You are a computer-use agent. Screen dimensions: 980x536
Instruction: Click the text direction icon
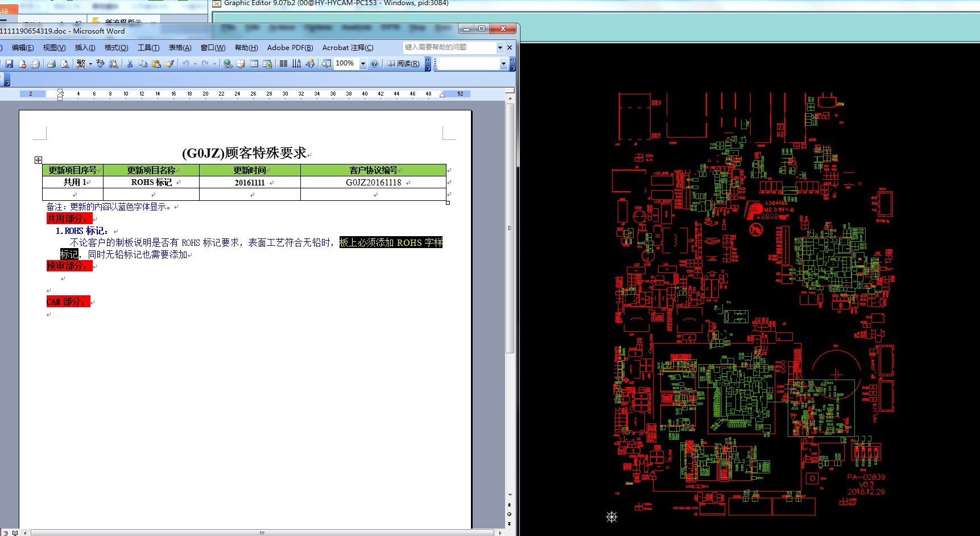point(296,64)
